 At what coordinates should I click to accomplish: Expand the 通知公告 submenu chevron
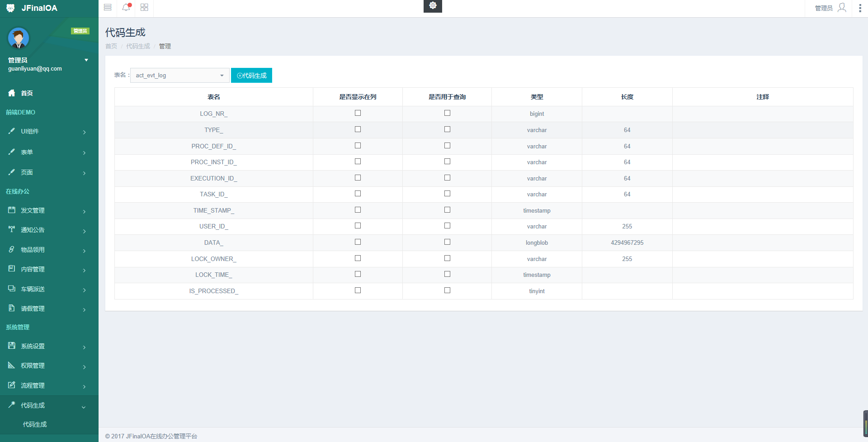[x=85, y=231]
